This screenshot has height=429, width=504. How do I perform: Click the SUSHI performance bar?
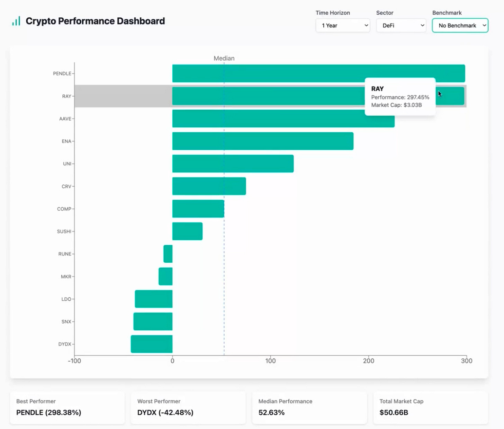187,231
